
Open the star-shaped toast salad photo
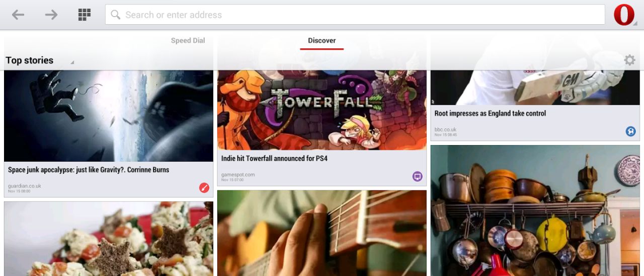click(109, 239)
